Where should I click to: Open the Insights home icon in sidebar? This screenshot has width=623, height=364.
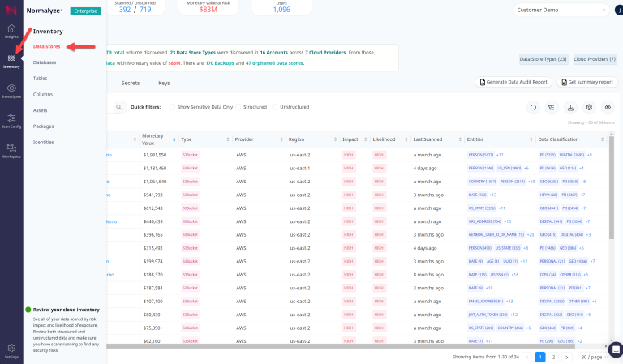(11, 31)
